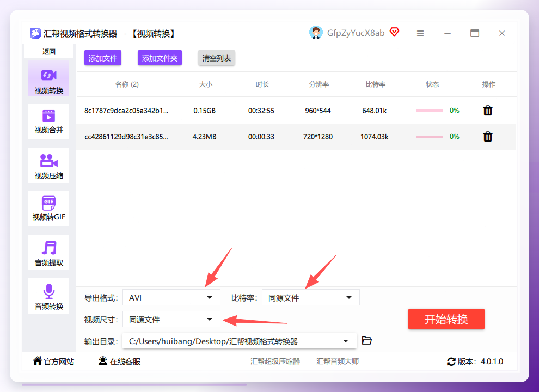Click 操作 column header
Viewport: 539px width, 392px height.
pyautogui.click(x=489, y=84)
